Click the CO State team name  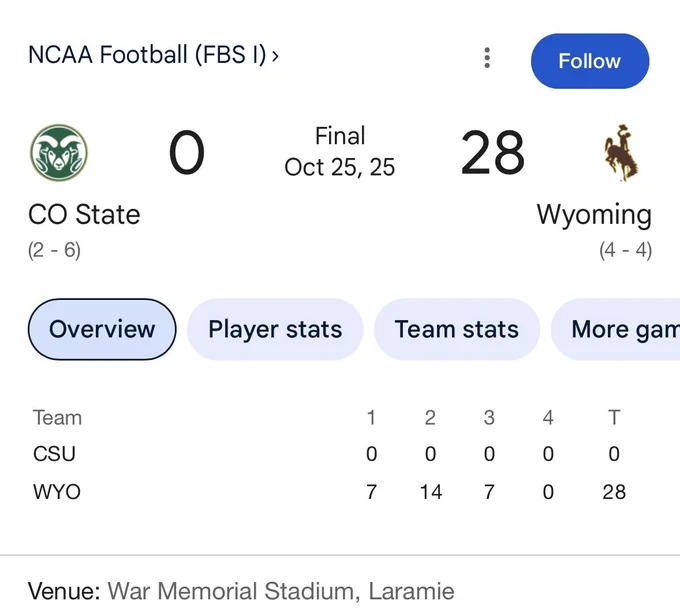(84, 215)
